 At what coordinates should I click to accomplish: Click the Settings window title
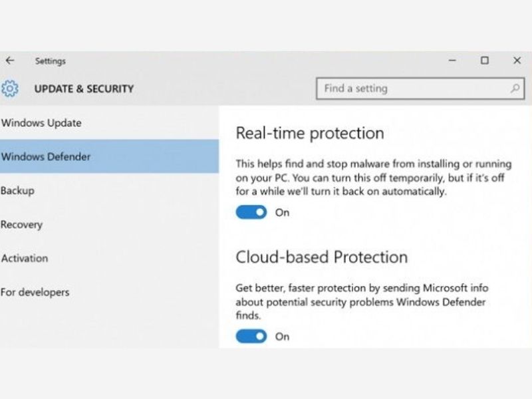pos(51,61)
